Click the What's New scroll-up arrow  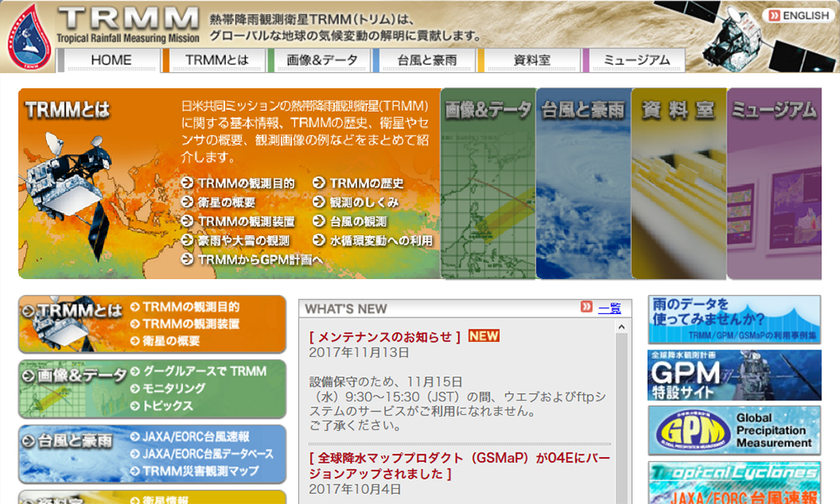pyautogui.click(x=622, y=327)
